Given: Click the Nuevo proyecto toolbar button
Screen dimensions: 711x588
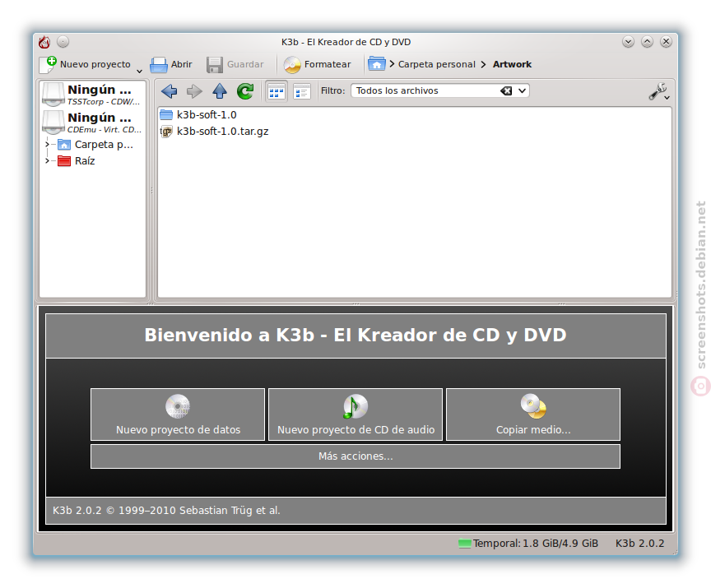Looking at the screenshot, I should click(x=86, y=64).
